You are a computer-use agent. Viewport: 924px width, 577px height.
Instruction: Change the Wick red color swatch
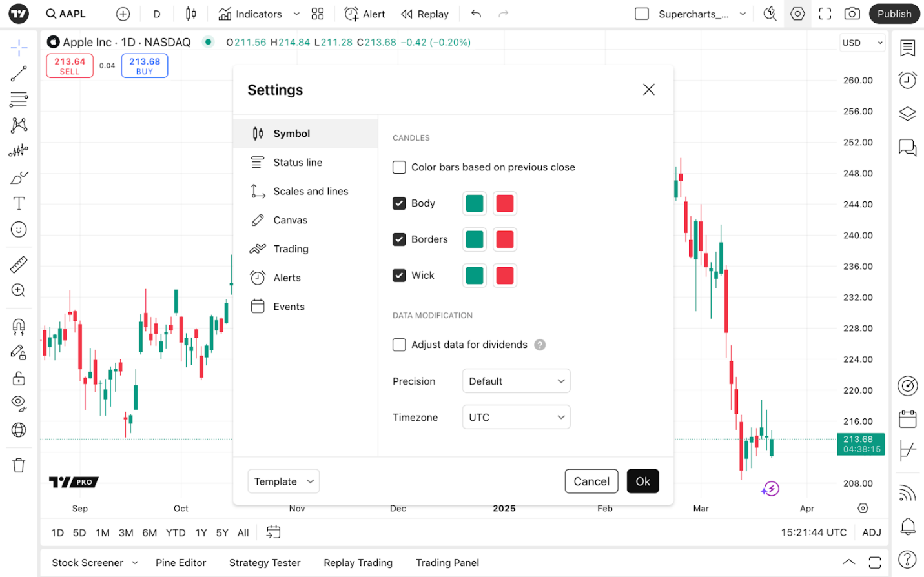[x=505, y=276]
